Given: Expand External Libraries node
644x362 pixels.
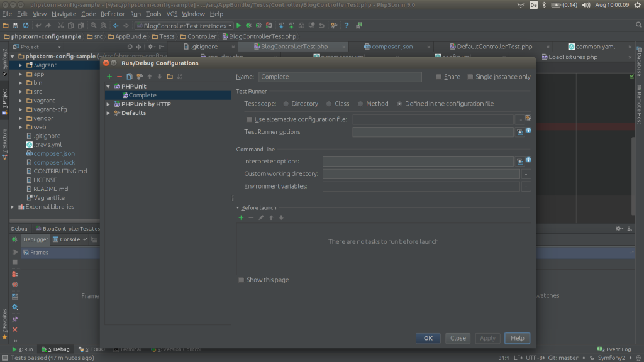Looking at the screenshot, I should pos(13,207).
